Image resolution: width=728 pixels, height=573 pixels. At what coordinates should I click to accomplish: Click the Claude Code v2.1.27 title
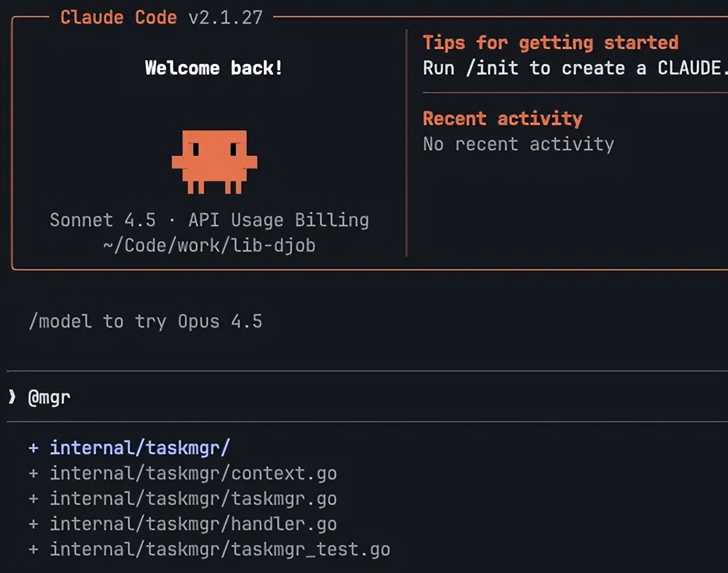click(x=161, y=17)
